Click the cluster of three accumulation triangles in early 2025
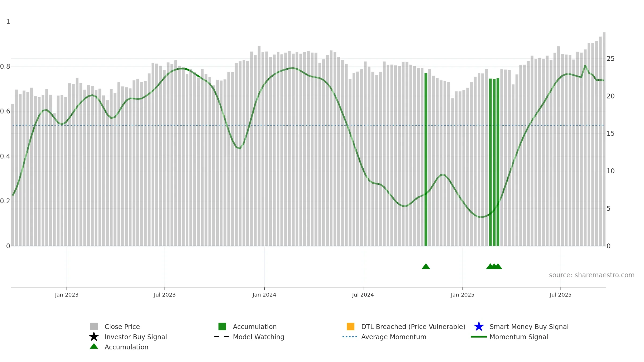 click(494, 266)
